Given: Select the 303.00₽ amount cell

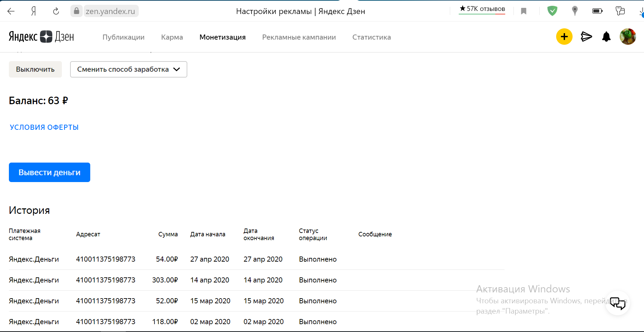Looking at the screenshot, I should [x=165, y=280].
